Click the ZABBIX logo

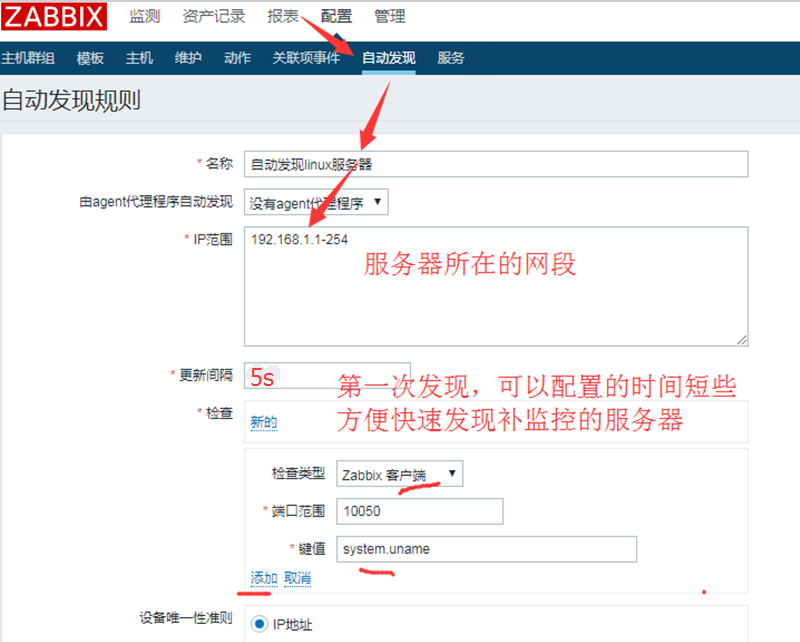point(54,16)
